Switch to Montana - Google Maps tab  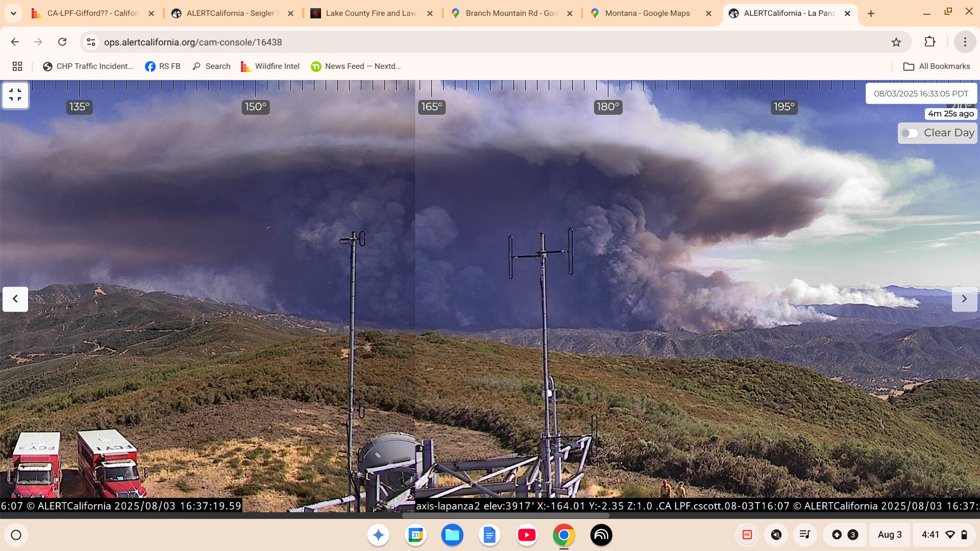click(647, 13)
